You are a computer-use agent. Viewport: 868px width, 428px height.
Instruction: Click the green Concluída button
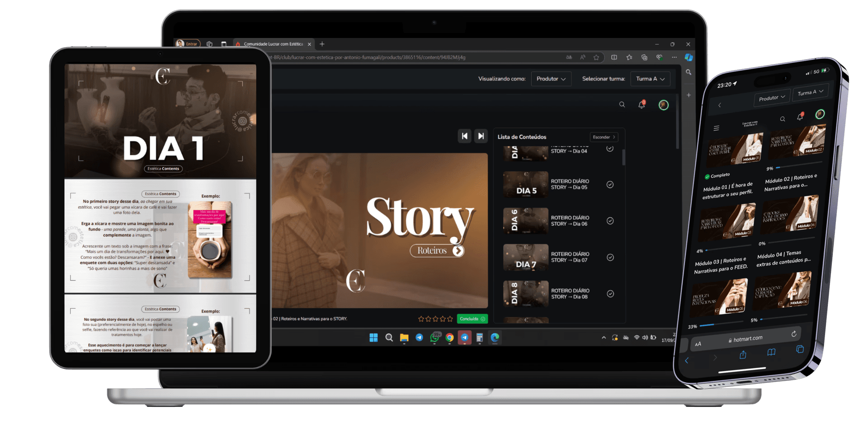point(472,319)
